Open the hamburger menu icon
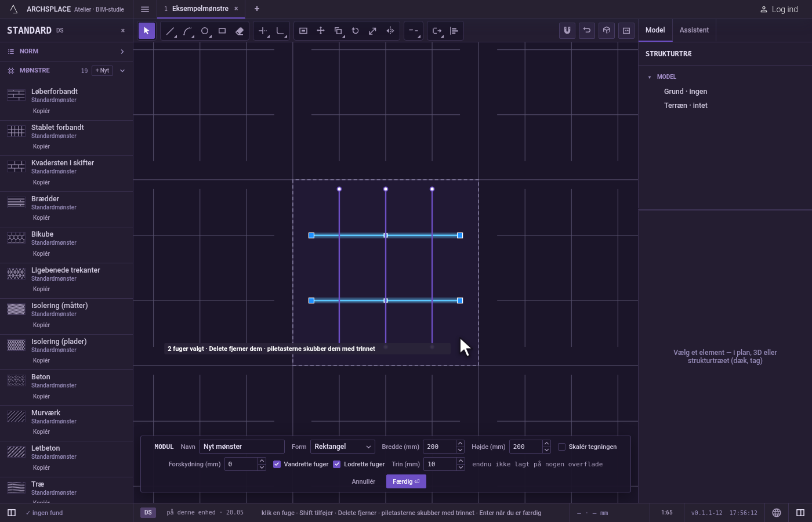812x522 pixels. click(x=145, y=9)
